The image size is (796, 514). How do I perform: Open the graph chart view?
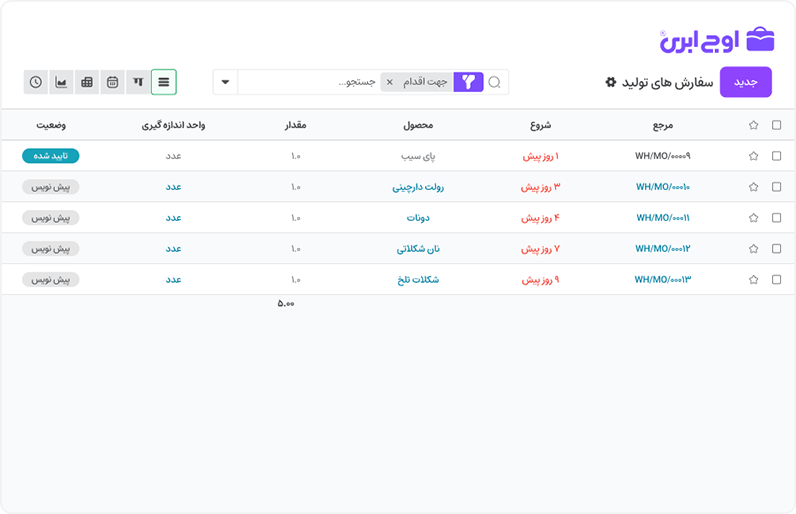click(x=61, y=82)
